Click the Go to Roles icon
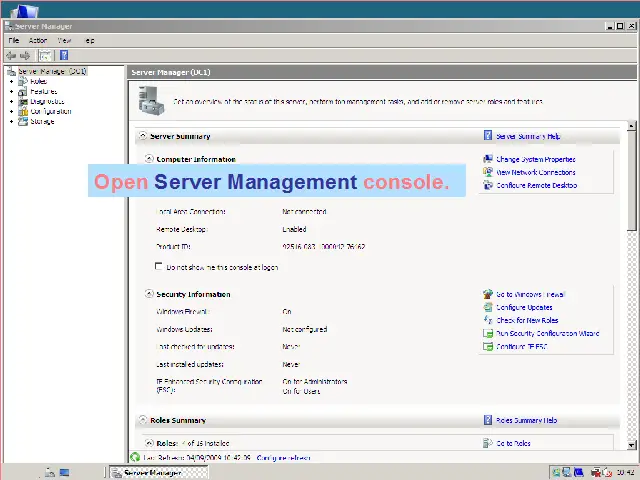This screenshot has height=480, width=640. [488, 443]
